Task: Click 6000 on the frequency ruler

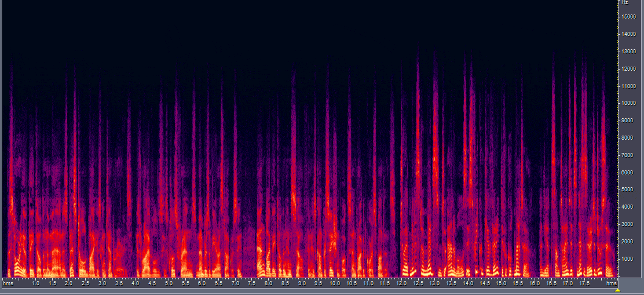Action: (628, 173)
